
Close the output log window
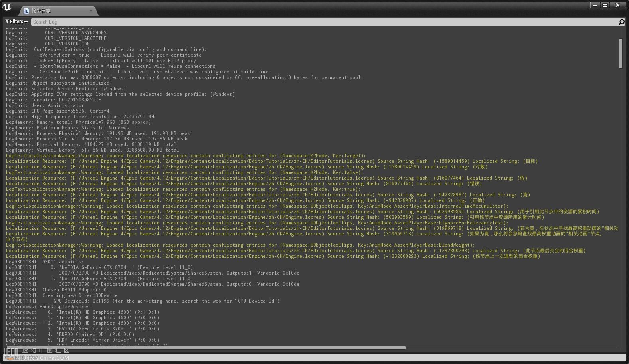[617, 5]
